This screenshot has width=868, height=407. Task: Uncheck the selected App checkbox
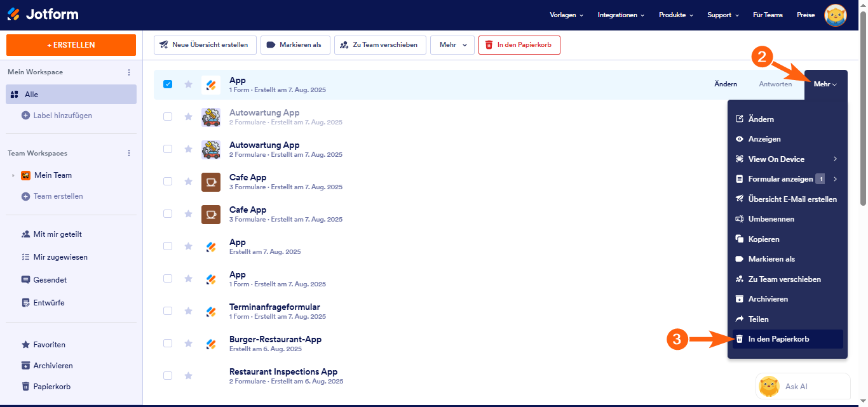[168, 84]
